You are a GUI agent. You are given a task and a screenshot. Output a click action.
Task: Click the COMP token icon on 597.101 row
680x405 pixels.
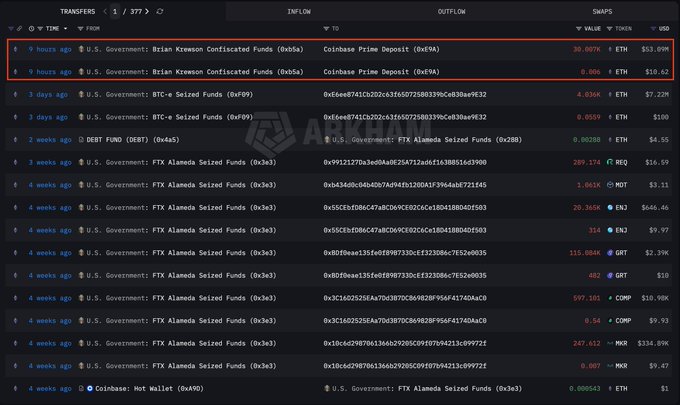pyautogui.click(x=610, y=298)
